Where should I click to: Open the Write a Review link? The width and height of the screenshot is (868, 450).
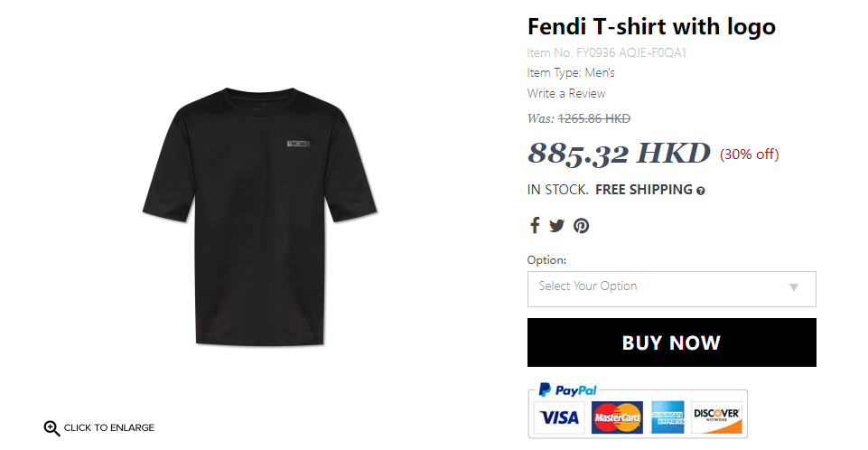coord(566,94)
